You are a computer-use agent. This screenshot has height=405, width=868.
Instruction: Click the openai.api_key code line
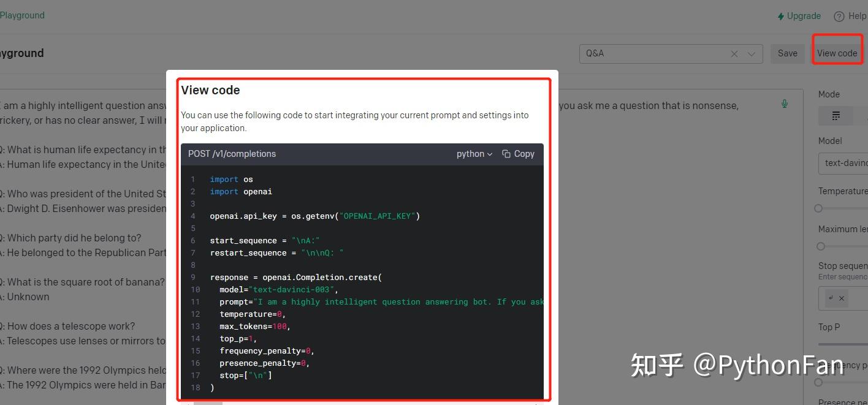point(314,216)
